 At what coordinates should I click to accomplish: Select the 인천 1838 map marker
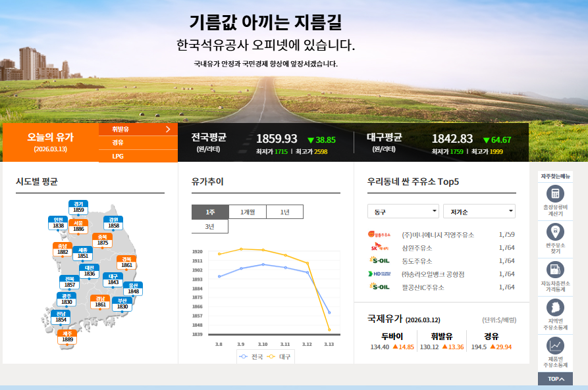[x=58, y=223]
